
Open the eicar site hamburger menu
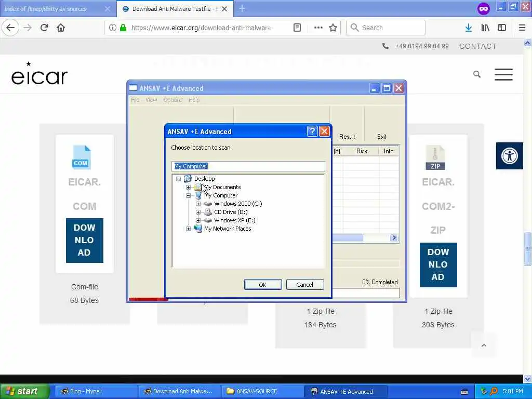click(503, 74)
